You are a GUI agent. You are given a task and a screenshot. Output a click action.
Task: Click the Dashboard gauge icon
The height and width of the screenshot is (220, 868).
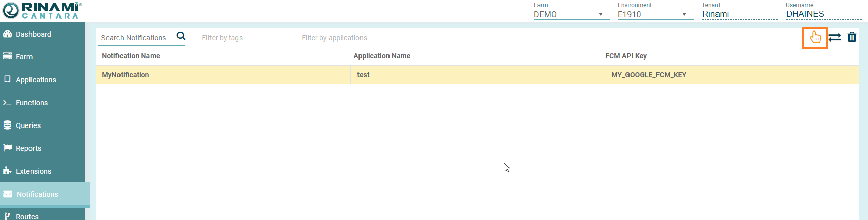coord(7,34)
